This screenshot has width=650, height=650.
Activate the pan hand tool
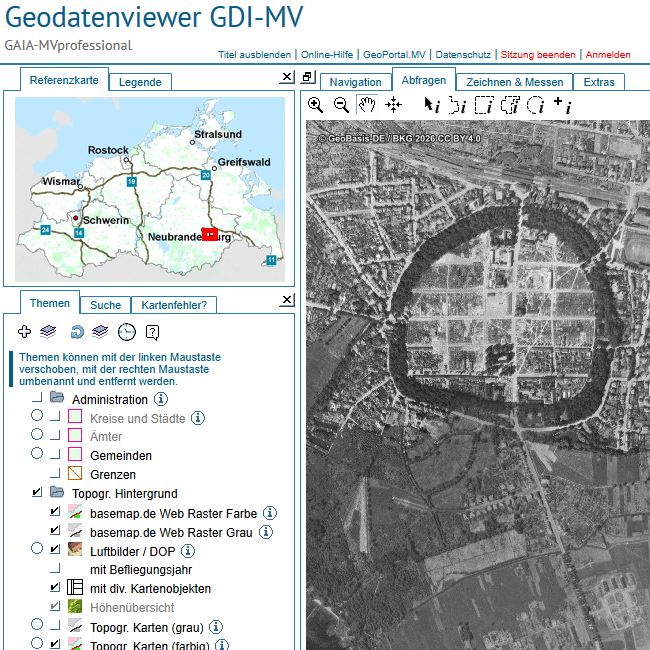click(367, 104)
